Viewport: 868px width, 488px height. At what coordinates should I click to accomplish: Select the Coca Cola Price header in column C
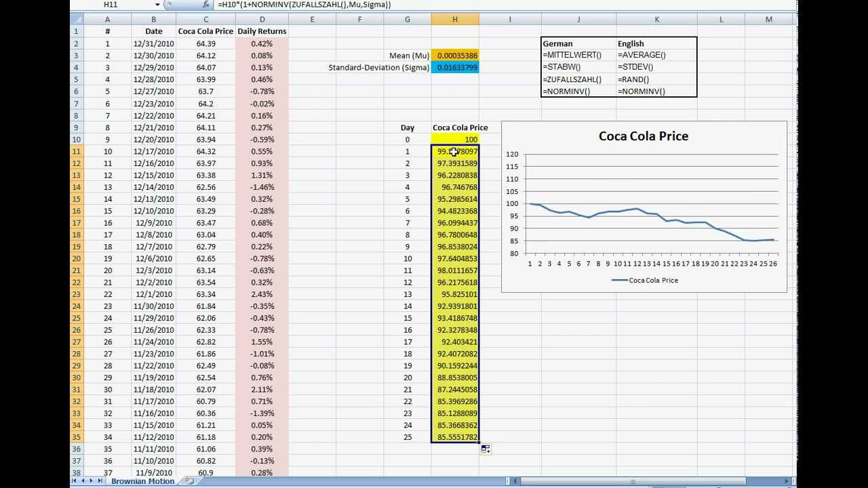(x=206, y=31)
